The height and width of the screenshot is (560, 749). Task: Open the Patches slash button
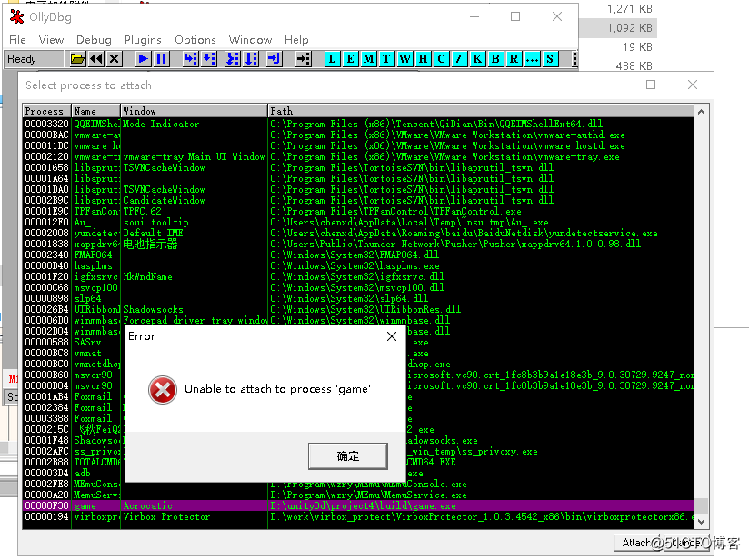[x=460, y=59]
